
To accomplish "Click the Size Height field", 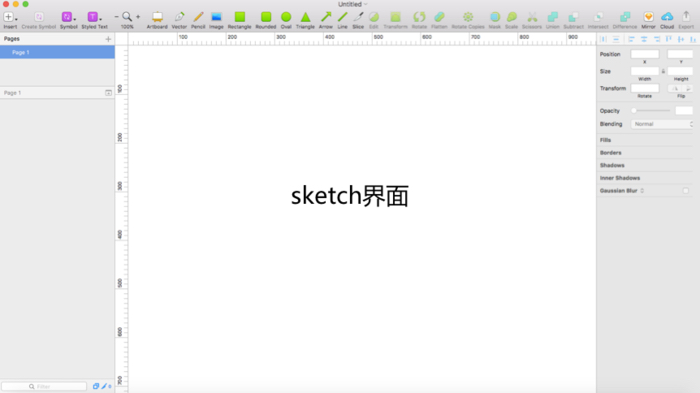I will [x=680, y=71].
